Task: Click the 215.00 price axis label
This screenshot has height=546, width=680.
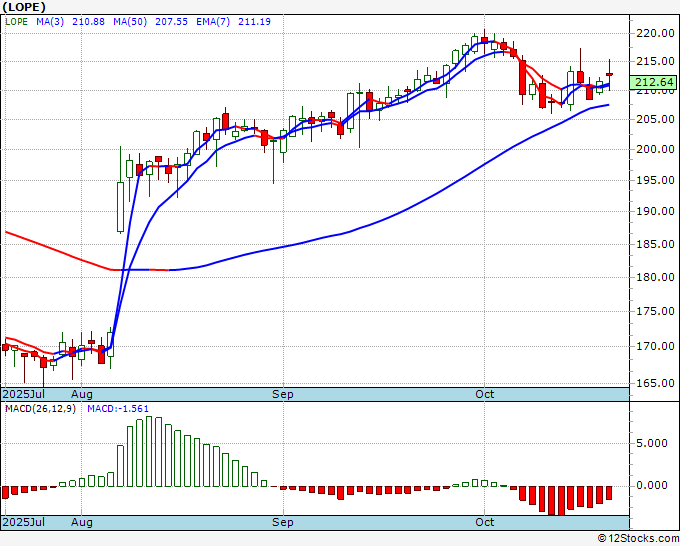Action: click(x=655, y=61)
